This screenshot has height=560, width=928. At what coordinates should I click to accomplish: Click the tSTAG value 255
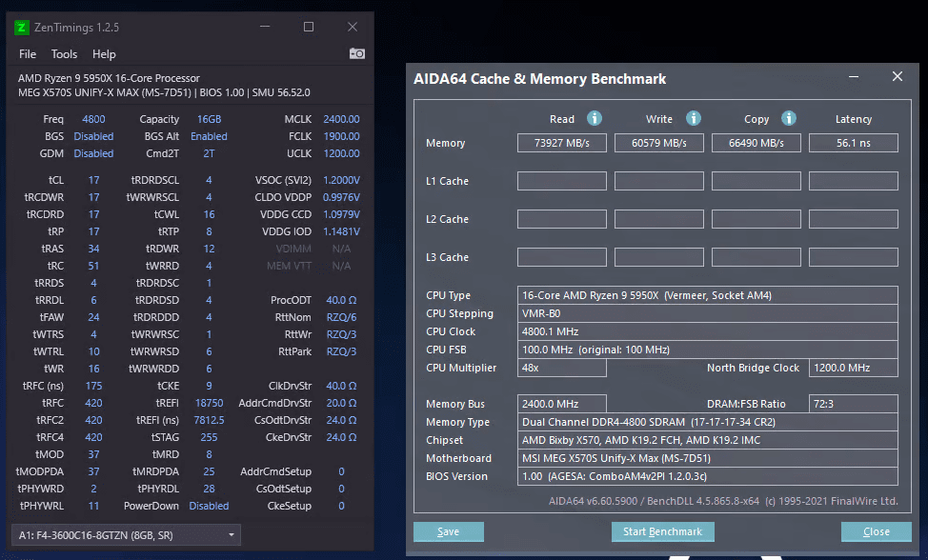click(209, 437)
